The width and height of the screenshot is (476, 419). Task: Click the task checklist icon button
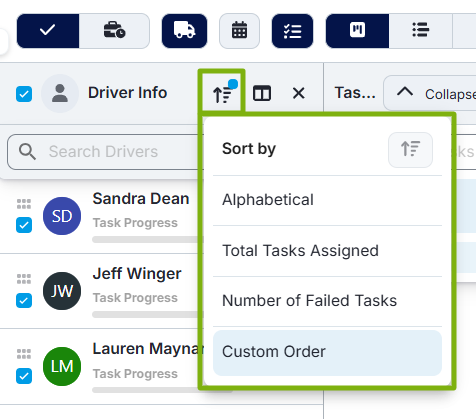pos(292,31)
